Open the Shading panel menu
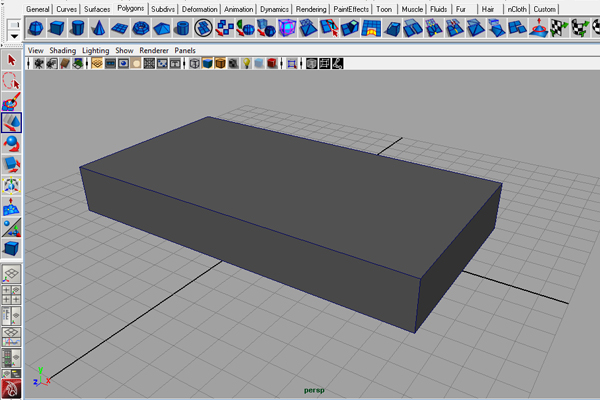600x400 pixels. click(x=63, y=49)
